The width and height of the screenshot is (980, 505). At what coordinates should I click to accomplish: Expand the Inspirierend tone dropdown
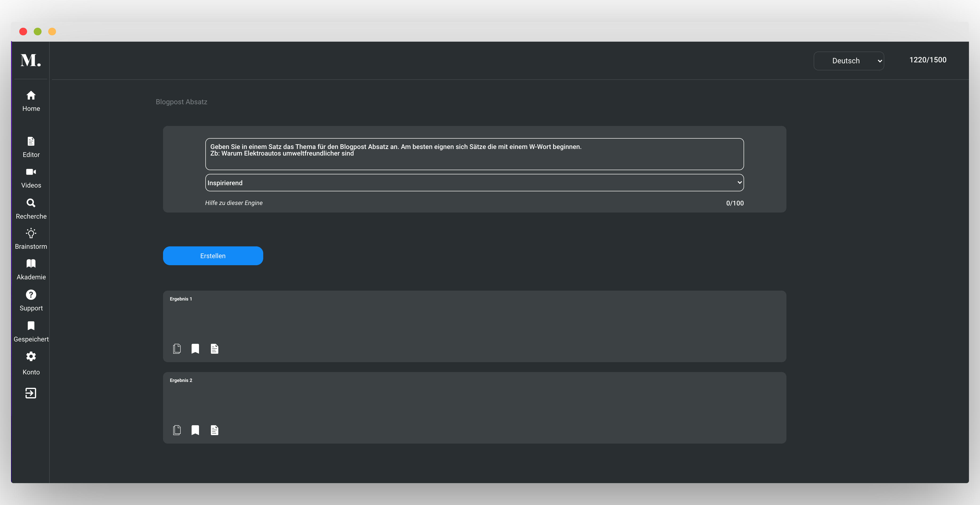pos(474,183)
